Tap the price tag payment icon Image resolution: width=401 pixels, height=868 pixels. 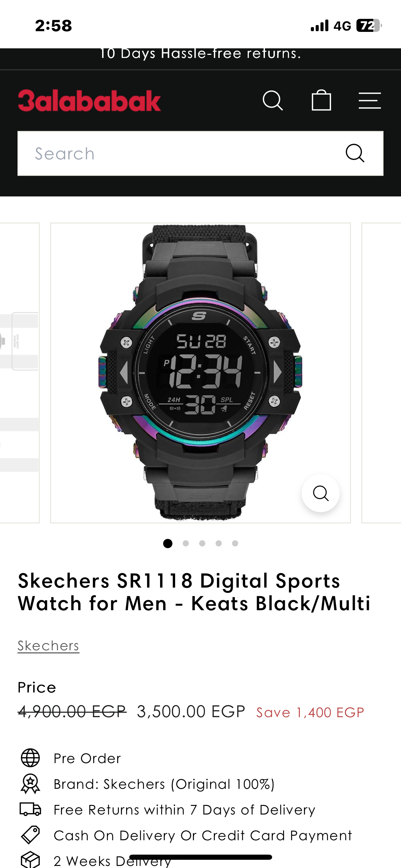point(31,835)
